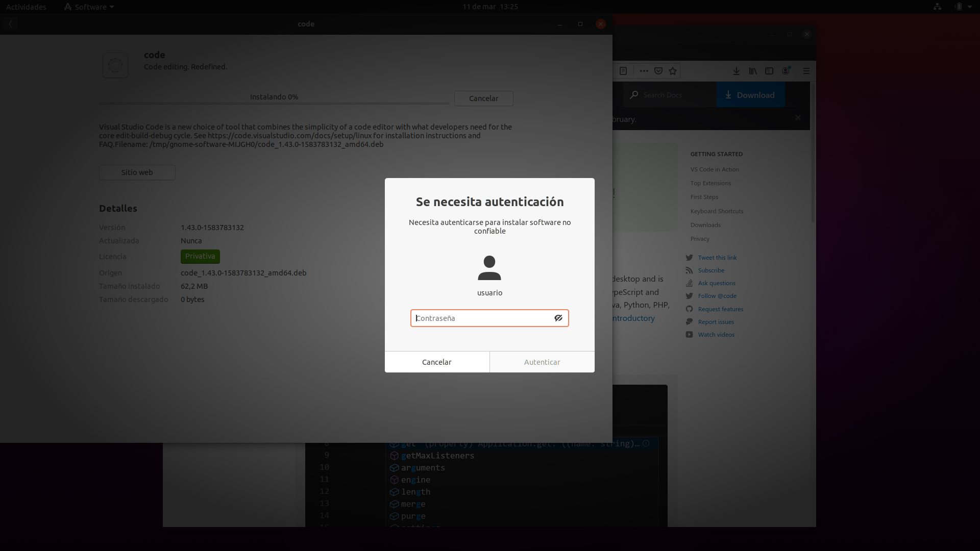The height and width of the screenshot is (551, 980).
Task: Click Report issues link
Action: click(716, 322)
